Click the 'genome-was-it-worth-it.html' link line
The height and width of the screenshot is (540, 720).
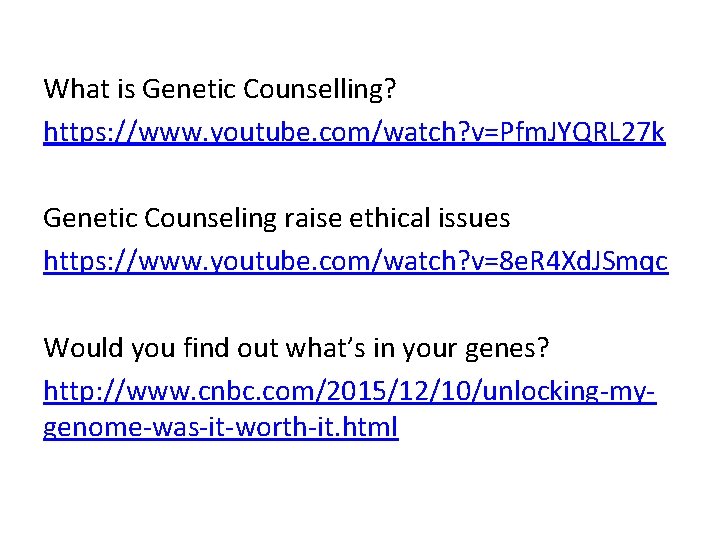[220, 428]
